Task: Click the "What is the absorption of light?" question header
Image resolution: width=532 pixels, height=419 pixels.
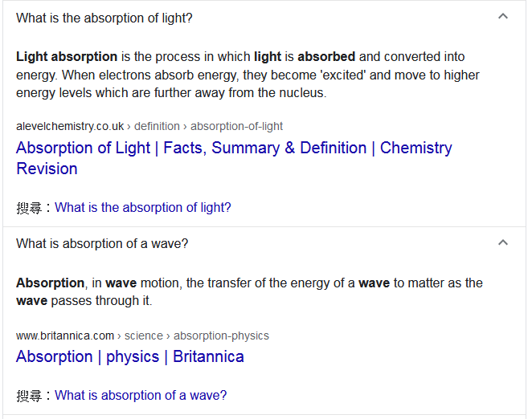Action: [104, 18]
